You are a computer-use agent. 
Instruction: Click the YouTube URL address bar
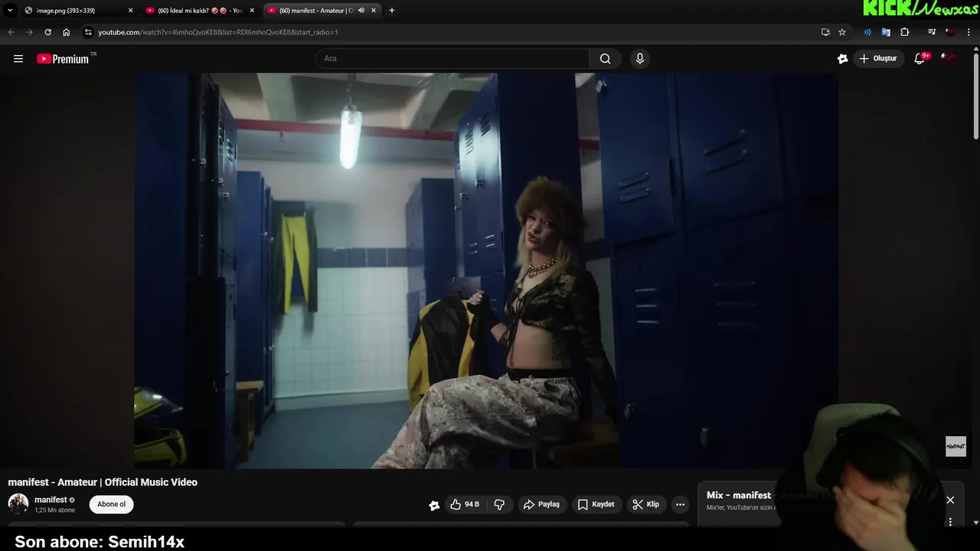tap(452, 32)
